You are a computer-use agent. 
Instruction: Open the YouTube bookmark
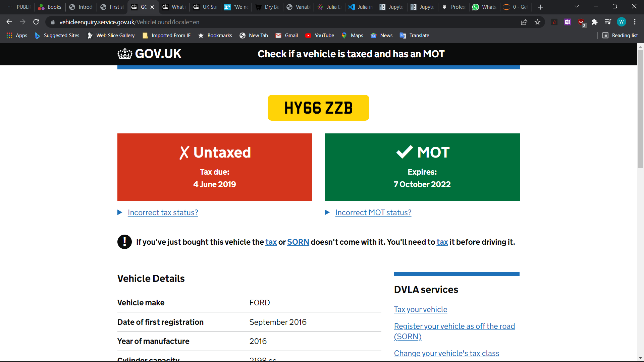(x=320, y=36)
